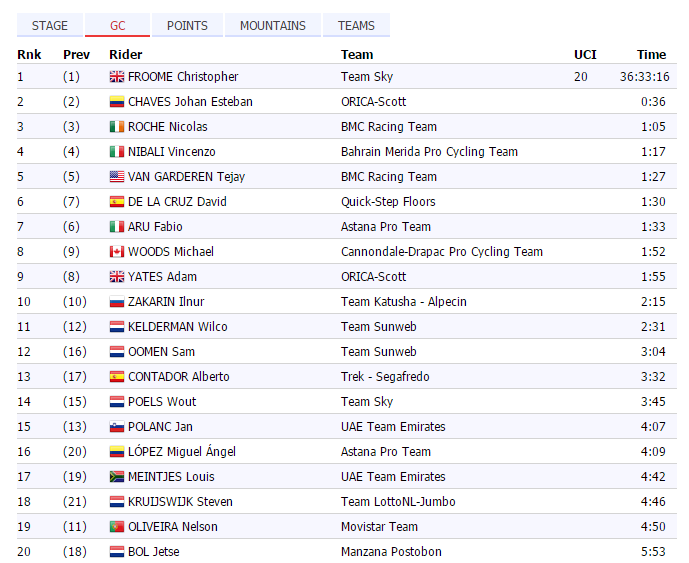The height and width of the screenshot is (563, 689).
Task: Click the South African flag beside MEINTJES
Action: [116, 477]
